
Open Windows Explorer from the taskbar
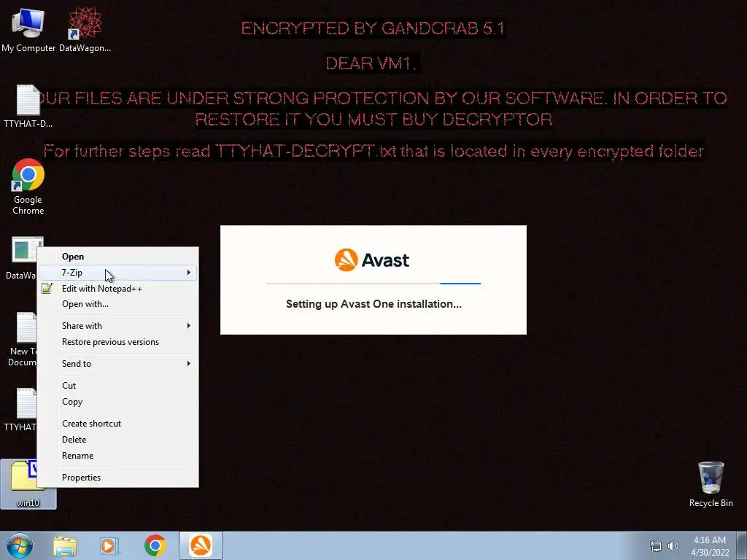[65, 546]
